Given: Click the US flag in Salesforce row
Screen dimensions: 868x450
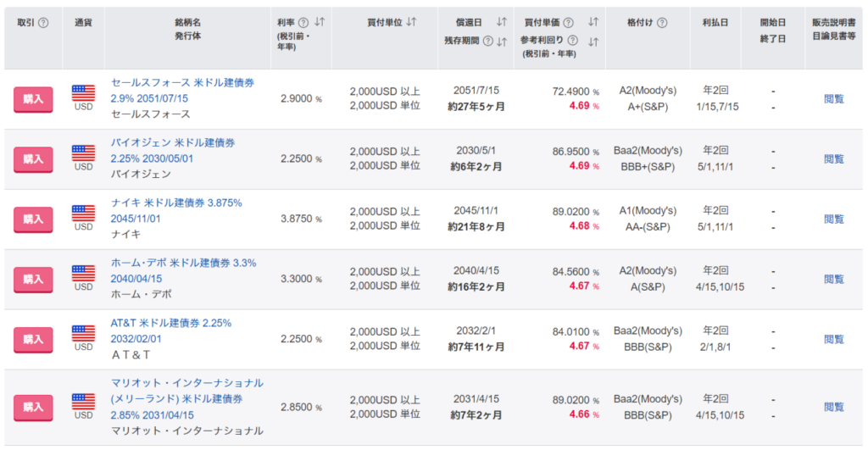Looking at the screenshot, I should point(83,92).
